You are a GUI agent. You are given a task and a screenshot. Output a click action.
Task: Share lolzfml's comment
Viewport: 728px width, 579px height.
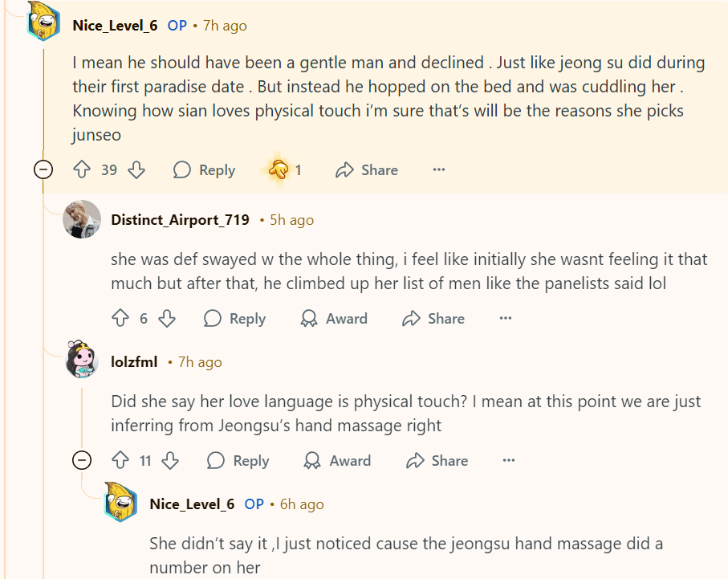(437, 460)
